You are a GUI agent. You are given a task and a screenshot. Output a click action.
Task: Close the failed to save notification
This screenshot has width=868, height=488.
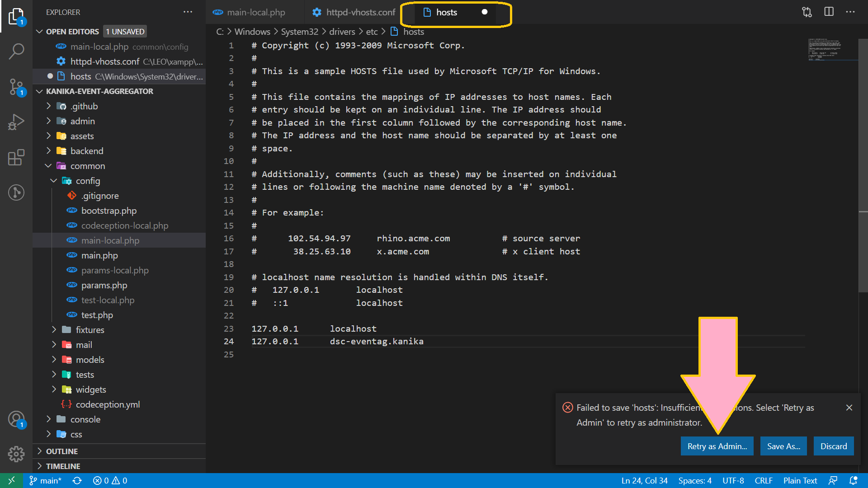coord(849,408)
